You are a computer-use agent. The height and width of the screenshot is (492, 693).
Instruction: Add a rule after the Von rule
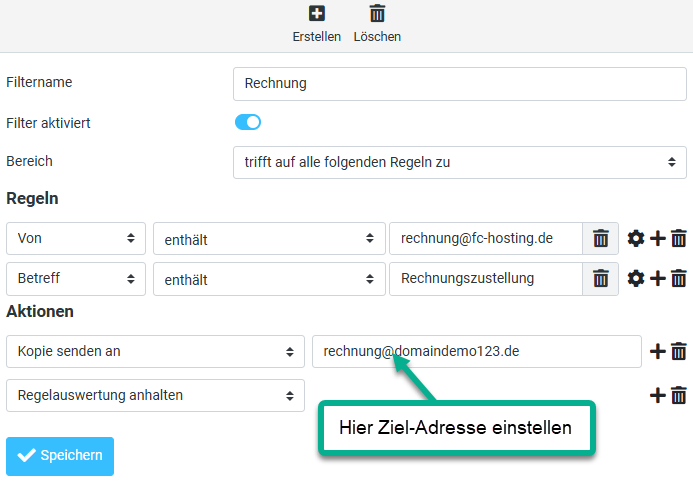657,238
